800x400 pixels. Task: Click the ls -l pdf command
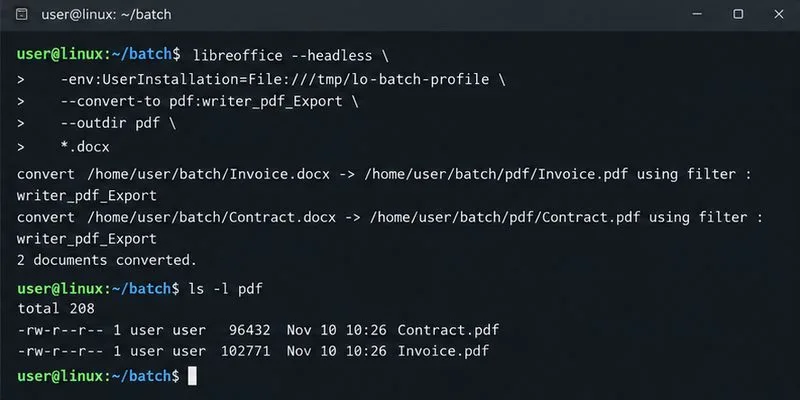tap(226, 289)
